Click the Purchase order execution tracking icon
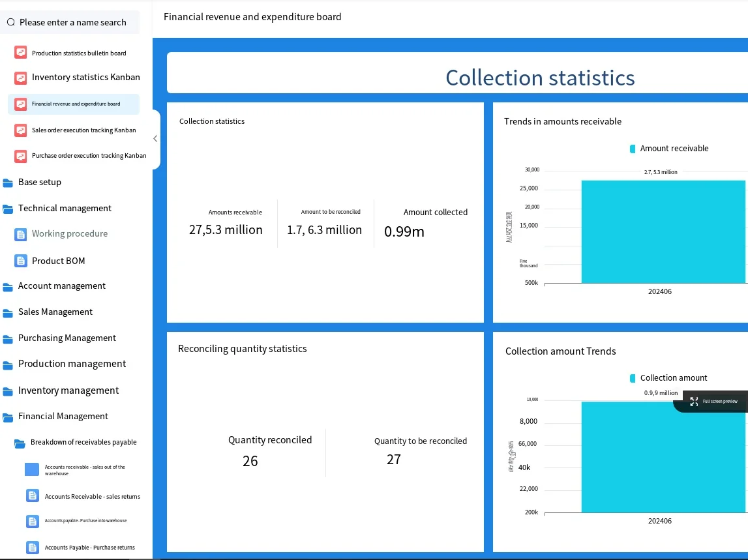Image resolution: width=748 pixels, height=560 pixels. pyautogui.click(x=21, y=156)
